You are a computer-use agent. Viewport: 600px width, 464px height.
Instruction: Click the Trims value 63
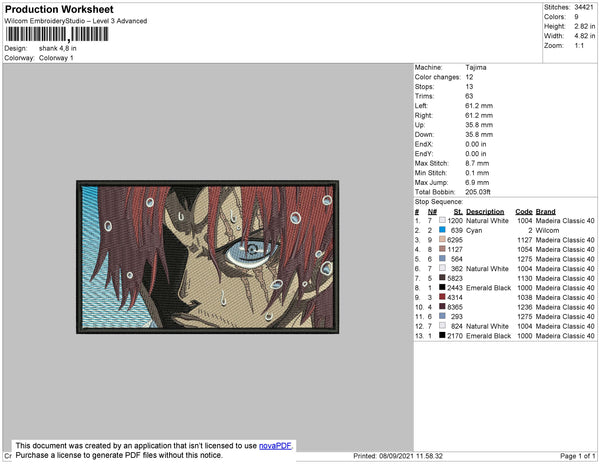[x=469, y=96]
